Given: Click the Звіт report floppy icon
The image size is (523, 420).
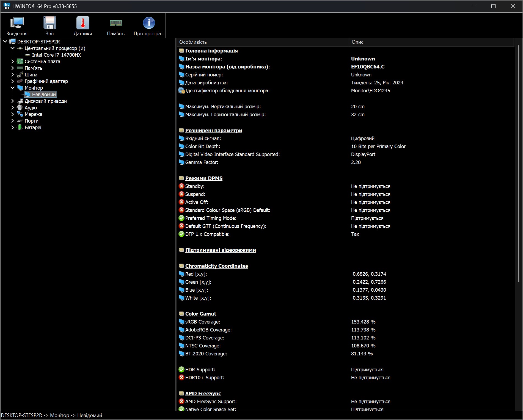Looking at the screenshot, I should 50,23.
